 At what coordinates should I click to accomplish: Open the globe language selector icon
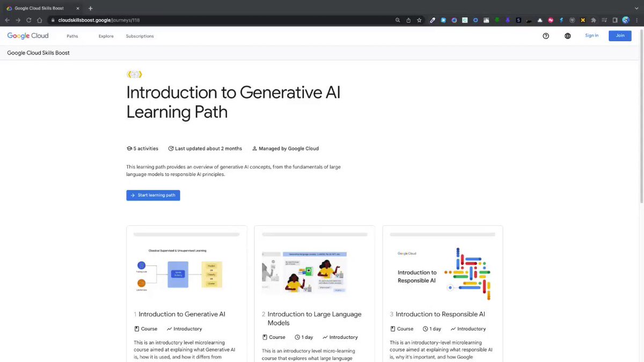[568, 36]
